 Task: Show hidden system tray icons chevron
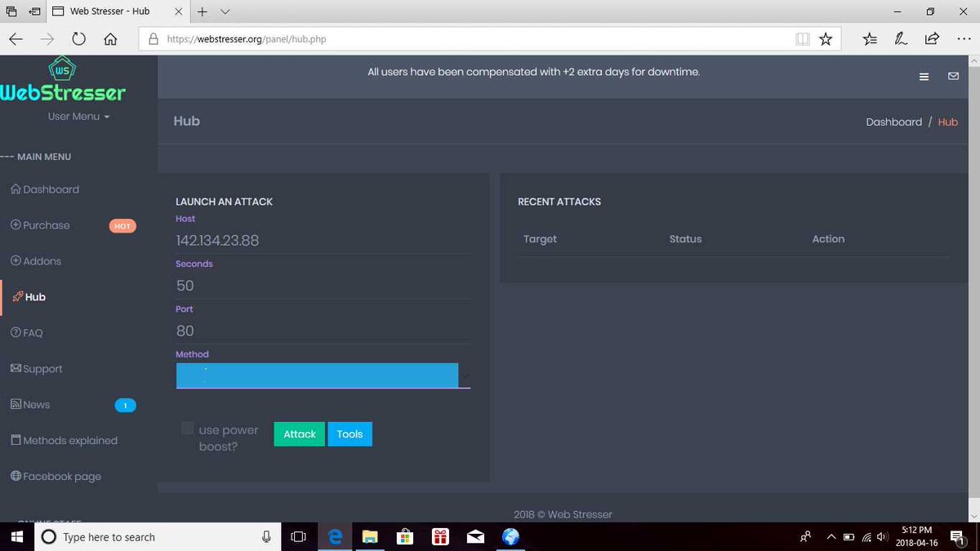click(x=831, y=536)
